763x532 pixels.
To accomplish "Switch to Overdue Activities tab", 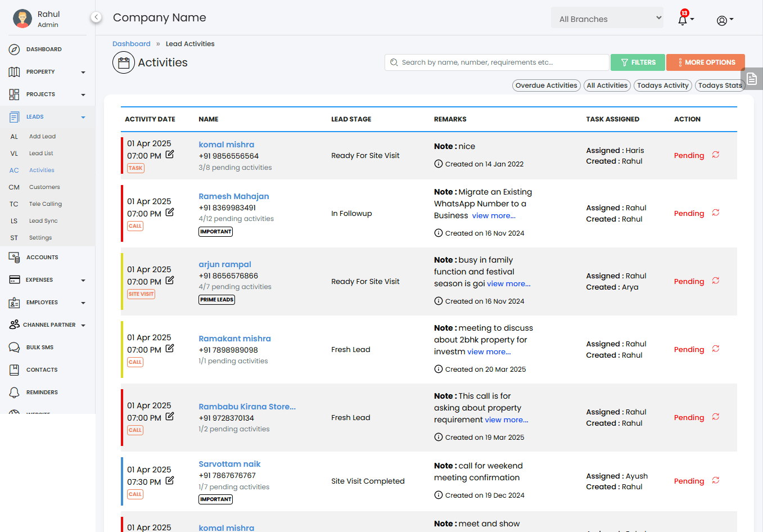I will point(546,85).
